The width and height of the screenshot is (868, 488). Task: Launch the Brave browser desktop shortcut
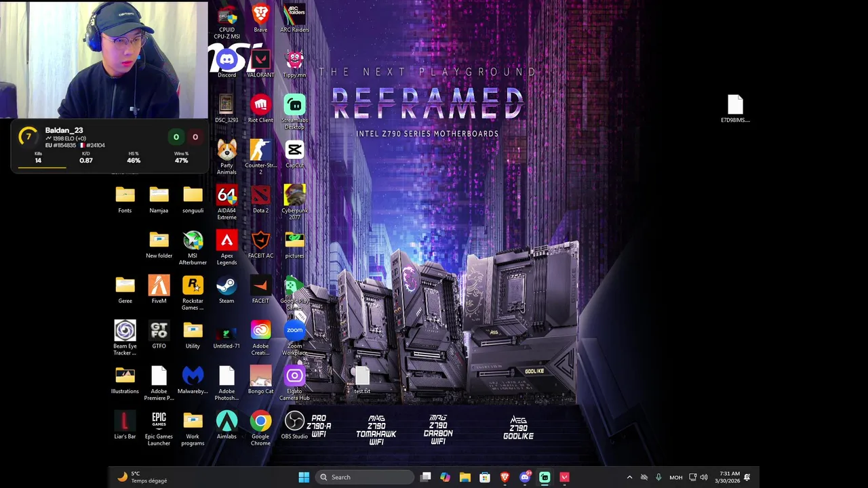pyautogui.click(x=260, y=19)
